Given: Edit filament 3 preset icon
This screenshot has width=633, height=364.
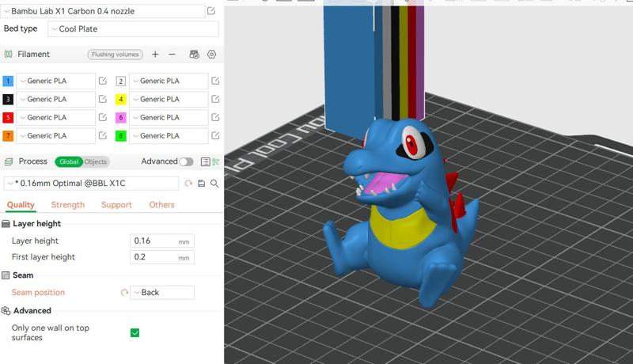Looking at the screenshot, I should tap(103, 99).
